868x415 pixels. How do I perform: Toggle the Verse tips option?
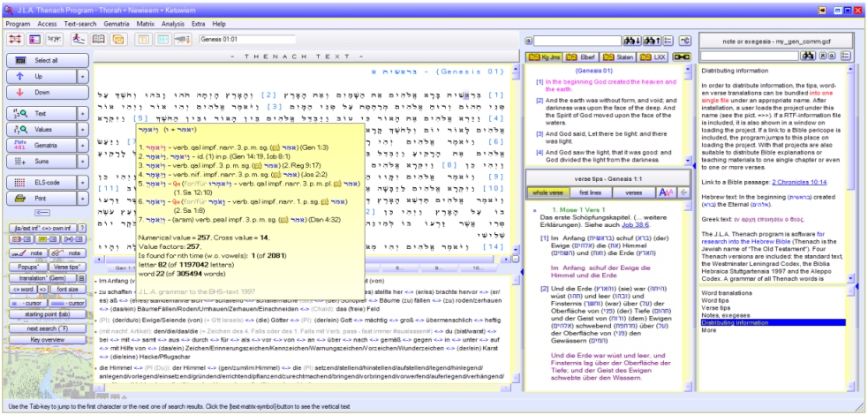(x=68, y=266)
